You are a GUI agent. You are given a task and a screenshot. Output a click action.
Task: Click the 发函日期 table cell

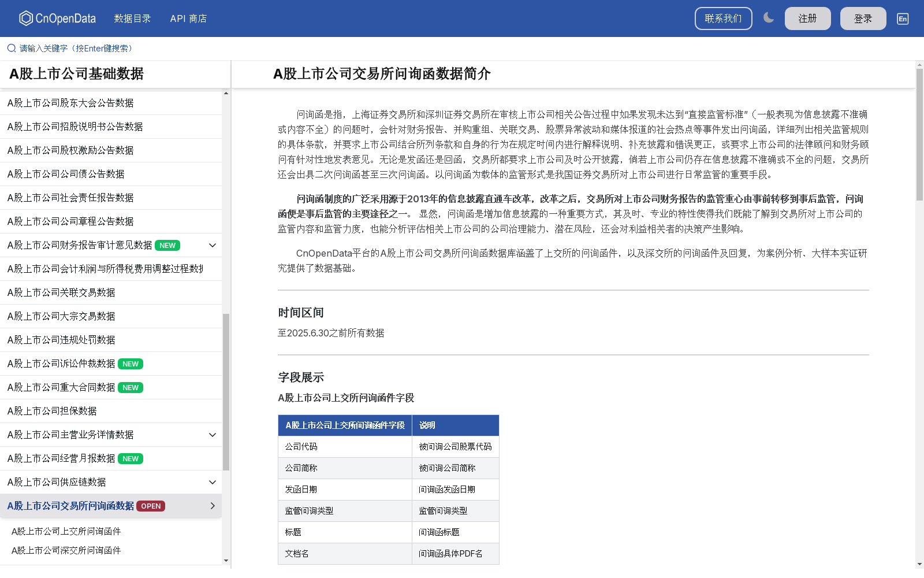click(x=345, y=490)
